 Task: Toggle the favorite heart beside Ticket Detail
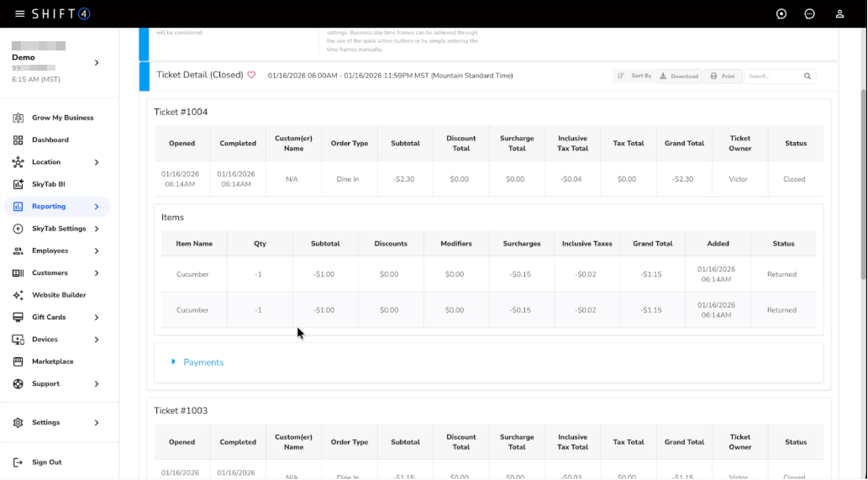point(251,76)
